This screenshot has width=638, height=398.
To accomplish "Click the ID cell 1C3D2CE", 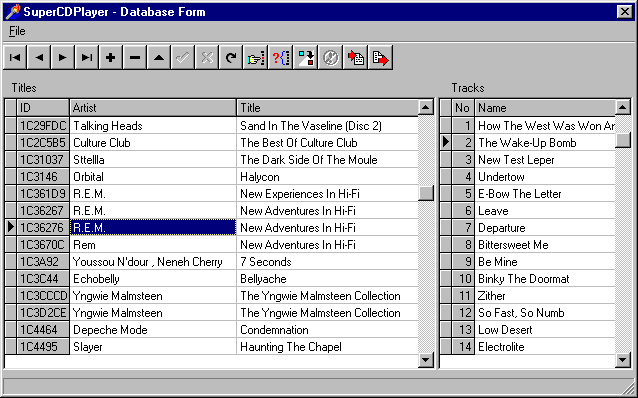I will [43, 313].
